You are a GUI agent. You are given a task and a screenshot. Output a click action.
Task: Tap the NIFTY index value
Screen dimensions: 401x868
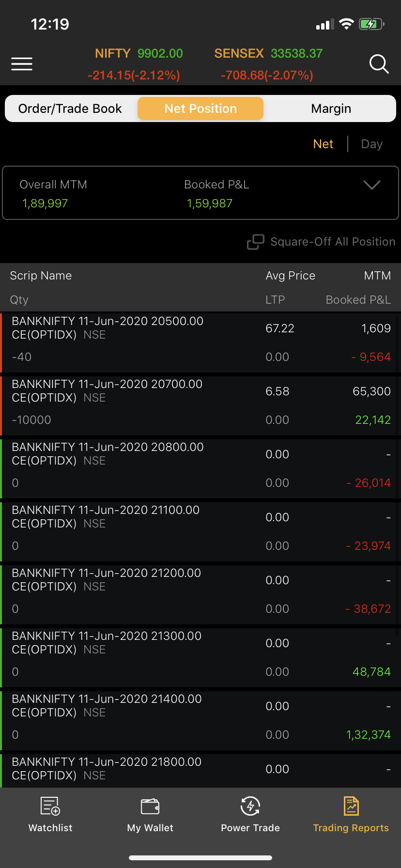coord(160,53)
